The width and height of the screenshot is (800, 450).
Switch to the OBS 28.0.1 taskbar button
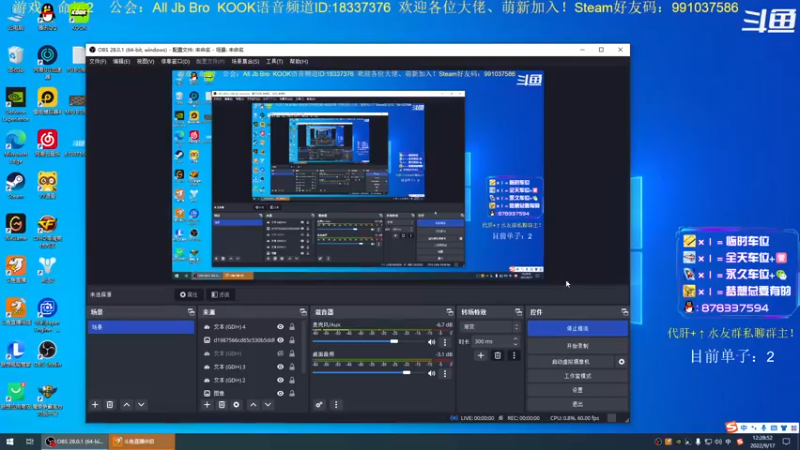coord(75,441)
